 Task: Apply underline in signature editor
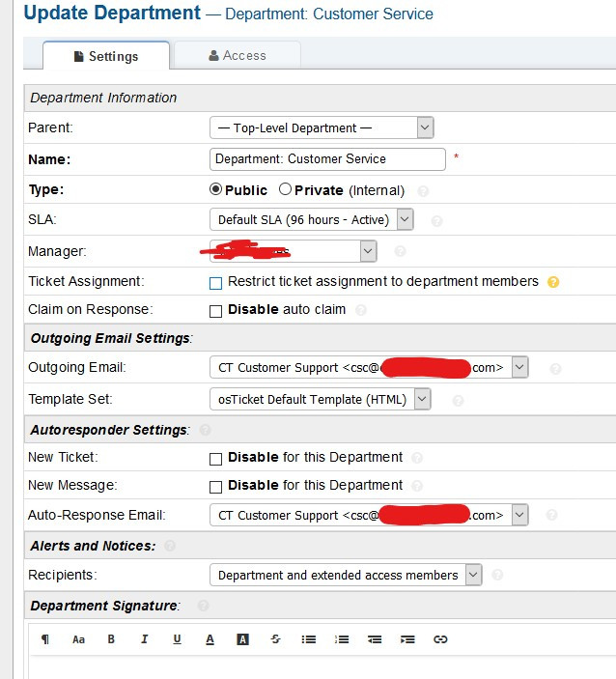coord(177,639)
